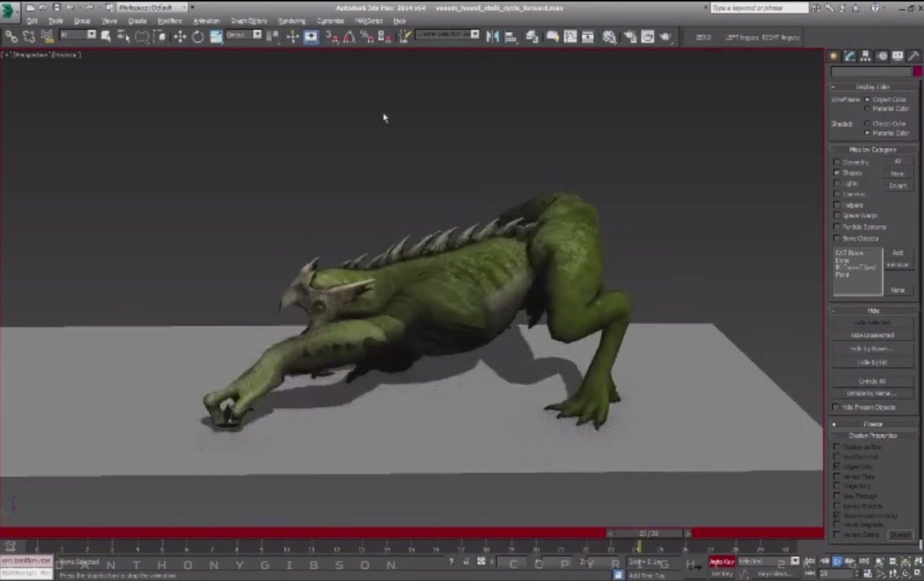Open the reference coordinate system dropdown
This screenshot has width=924, height=581.
pos(244,34)
